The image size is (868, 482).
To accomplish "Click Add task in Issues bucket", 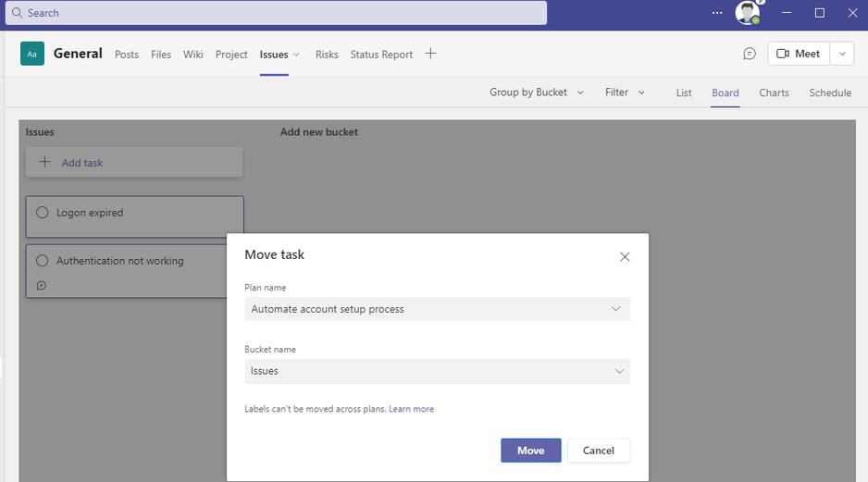I will pos(134,162).
